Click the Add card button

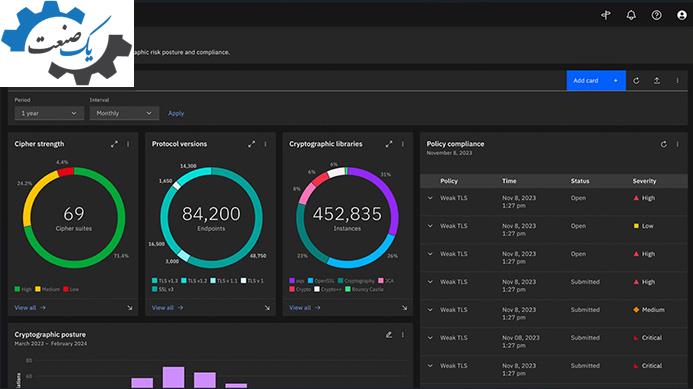click(596, 80)
